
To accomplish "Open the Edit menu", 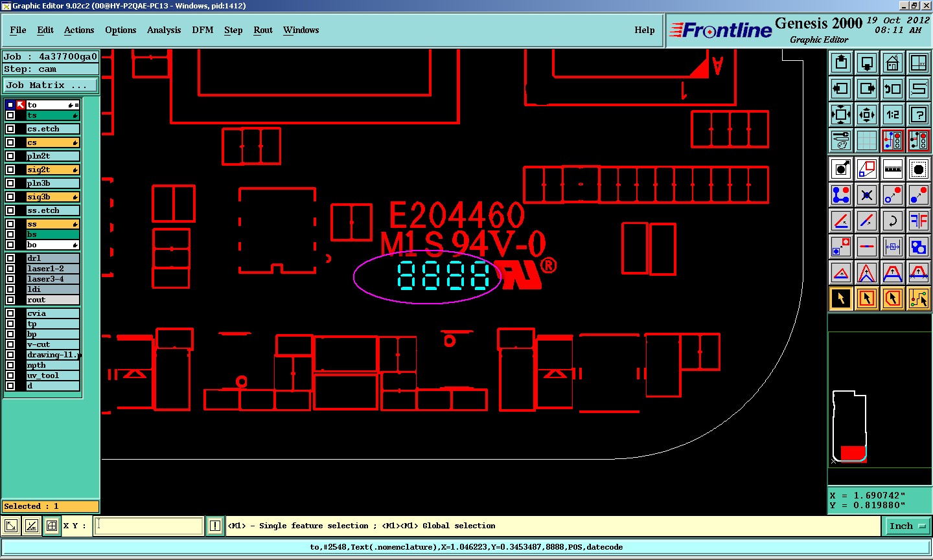I will 45,30.
